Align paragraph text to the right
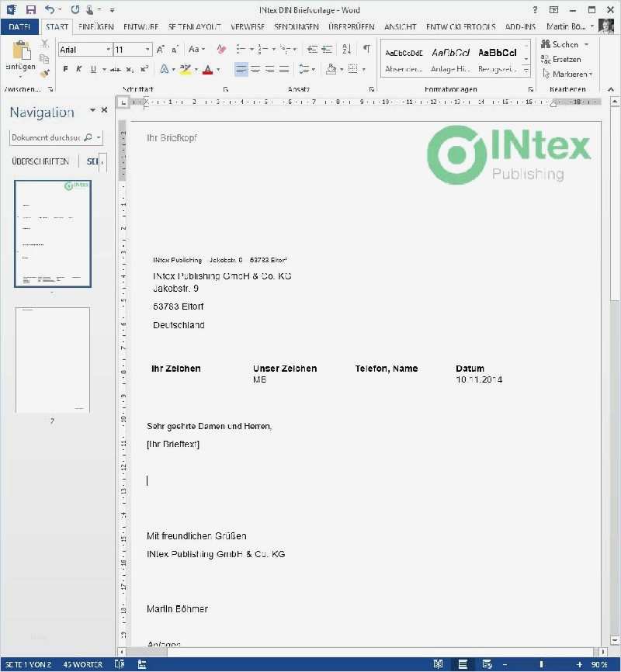 (x=270, y=69)
